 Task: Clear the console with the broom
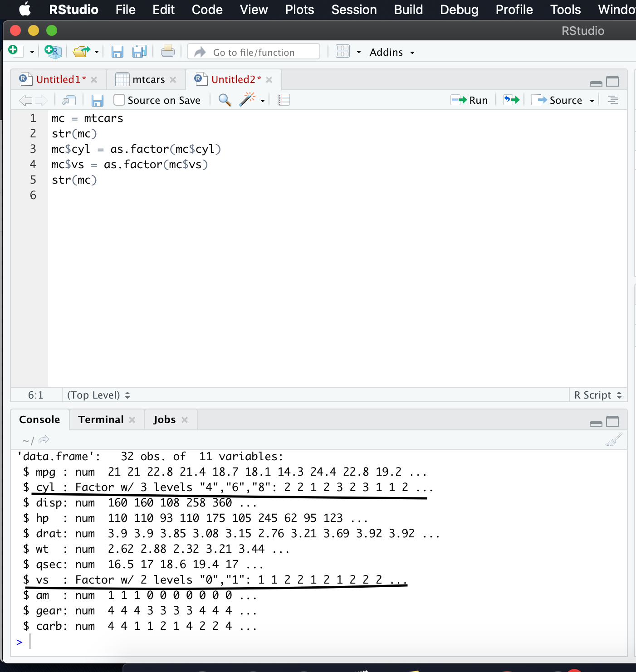click(x=614, y=439)
